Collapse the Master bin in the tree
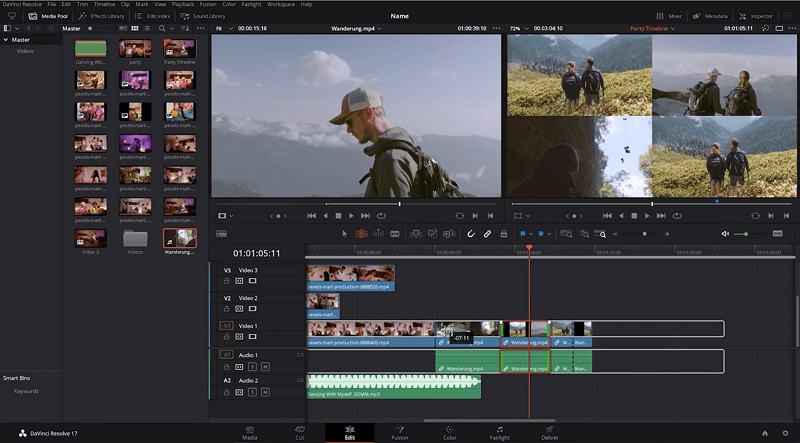The width and height of the screenshot is (800, 443). click(6, 40)
